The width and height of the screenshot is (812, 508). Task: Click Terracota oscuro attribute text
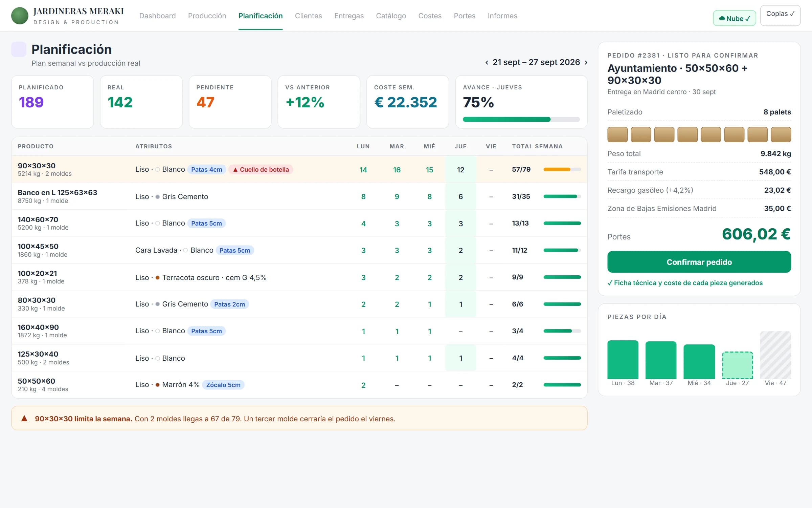(x=191, y=277)
